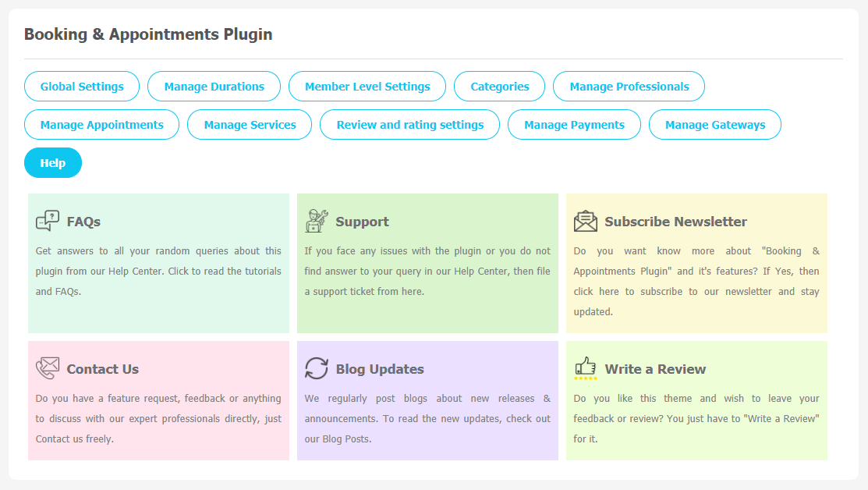Select the Categories tab
Screen dimensions: 868x490
pyautogui.click(x=500, y=87)
